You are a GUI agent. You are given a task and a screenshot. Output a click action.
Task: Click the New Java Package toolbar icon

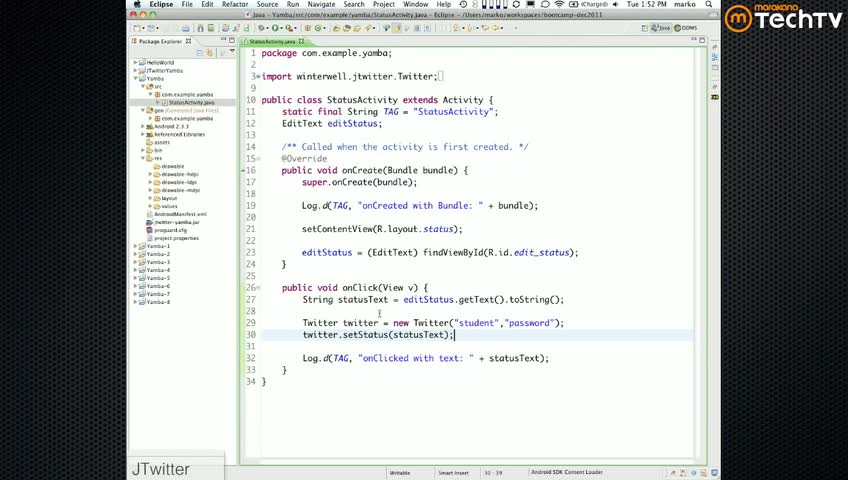click(307, 28)
